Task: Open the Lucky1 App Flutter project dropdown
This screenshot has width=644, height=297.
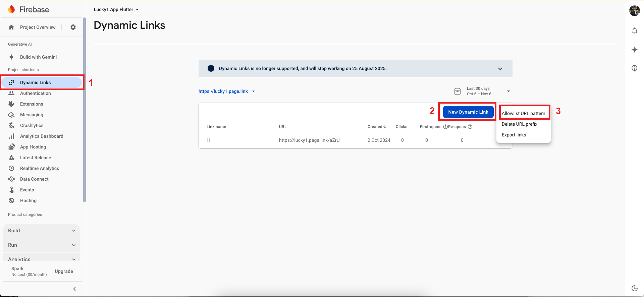Action: pyautogui.click(x=116, y=9)
